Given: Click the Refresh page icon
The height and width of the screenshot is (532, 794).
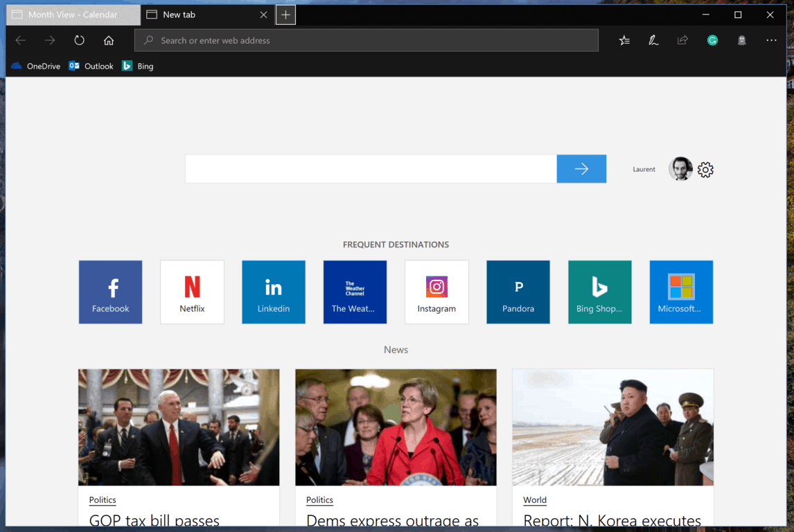Looking at the screenshot, I should [x=79, y=40].
